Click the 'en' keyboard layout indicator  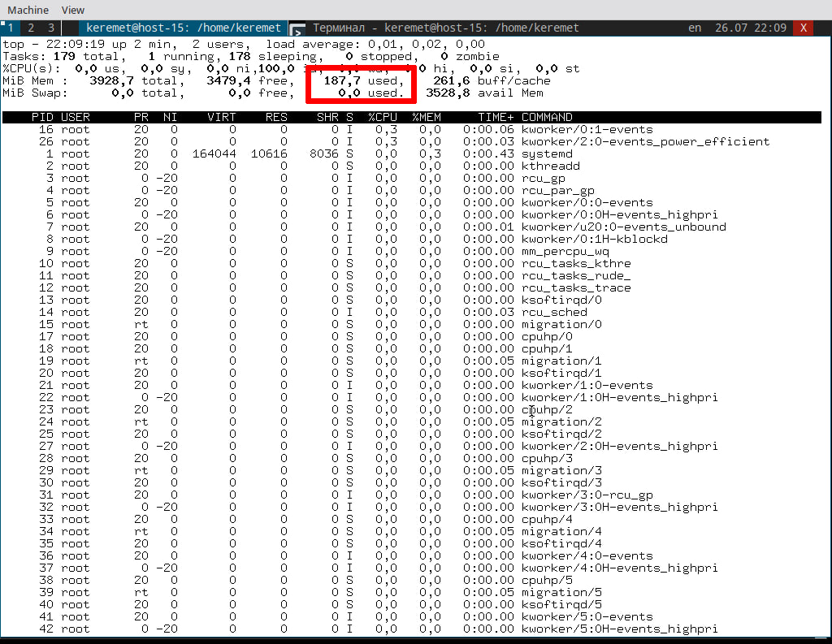coord(695,28)
